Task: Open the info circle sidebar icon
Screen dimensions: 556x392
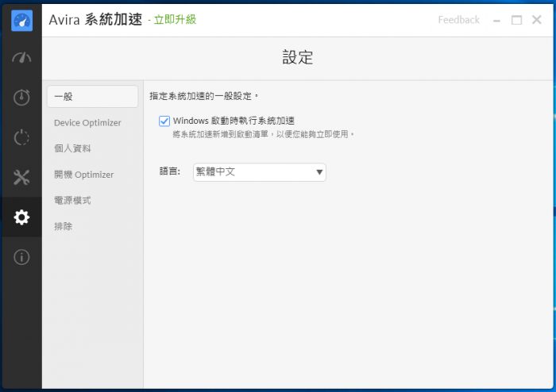Action: 21,257
